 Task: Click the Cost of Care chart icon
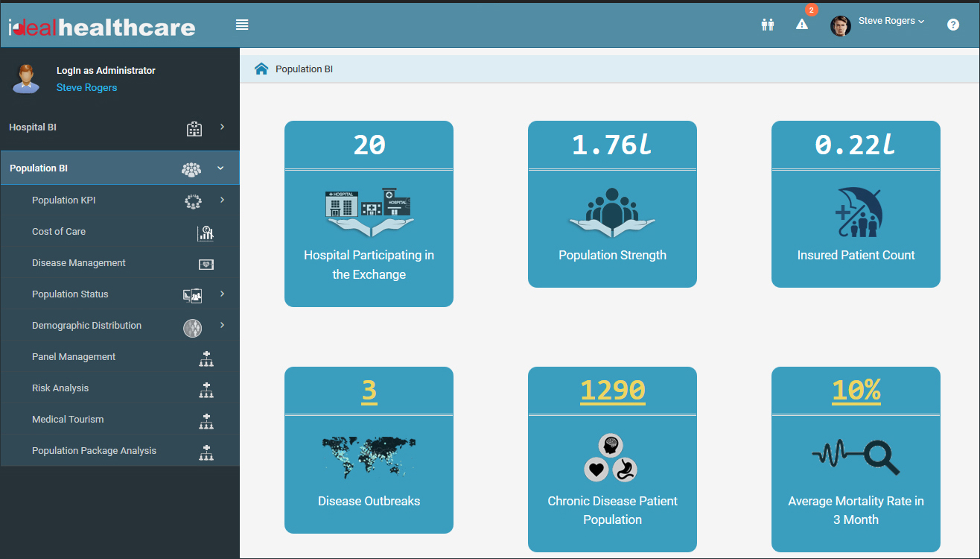coord(206,233)
